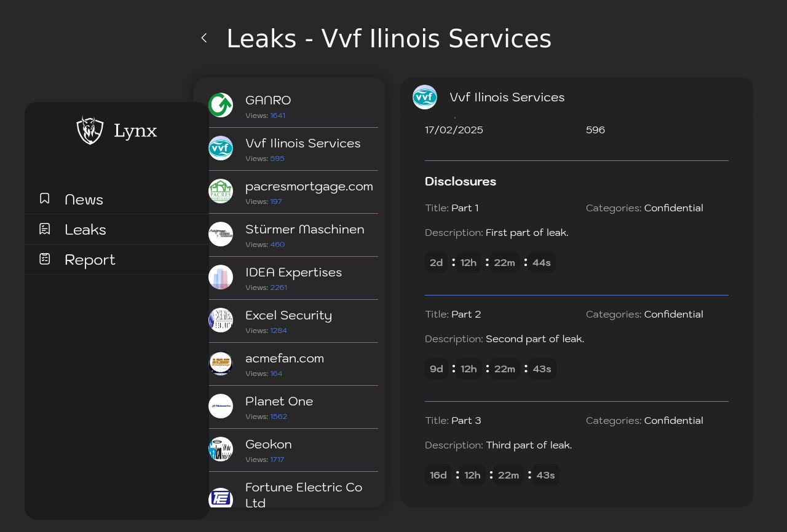Select the Leaks menu item

(x=117, y=229)
